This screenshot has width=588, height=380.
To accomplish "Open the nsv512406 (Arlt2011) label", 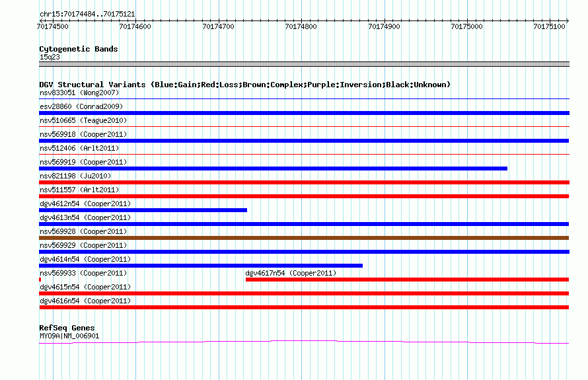I will tap(79, 148).
